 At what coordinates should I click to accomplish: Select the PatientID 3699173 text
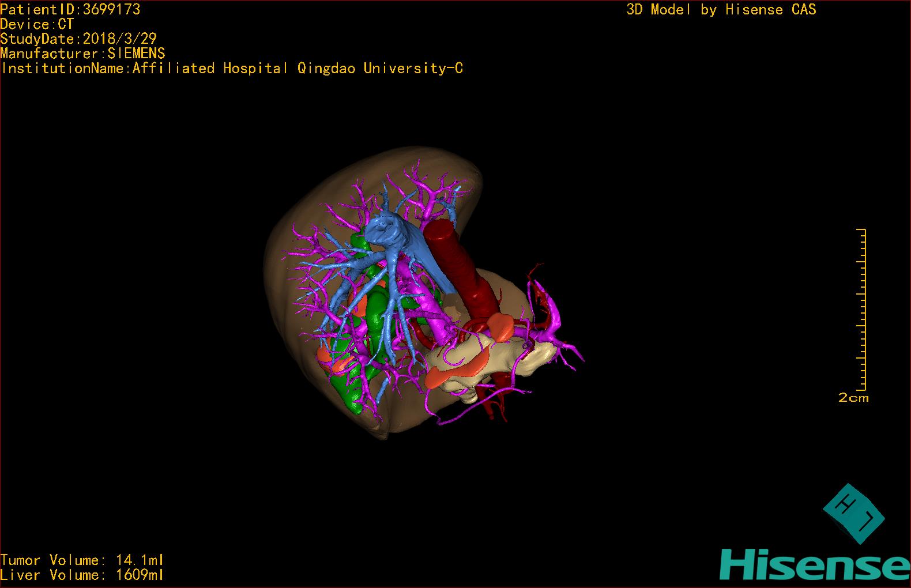70,9
